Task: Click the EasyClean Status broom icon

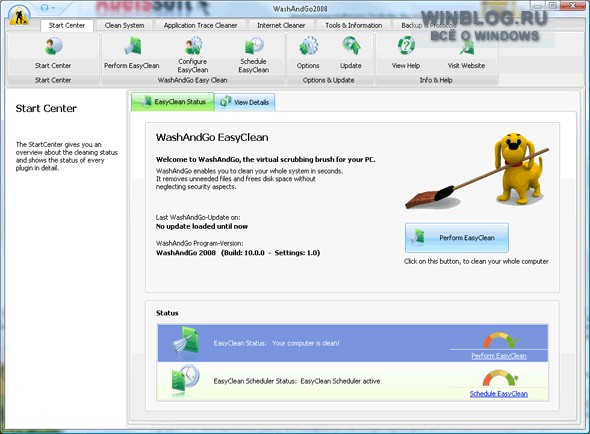Action: [186, 341]
